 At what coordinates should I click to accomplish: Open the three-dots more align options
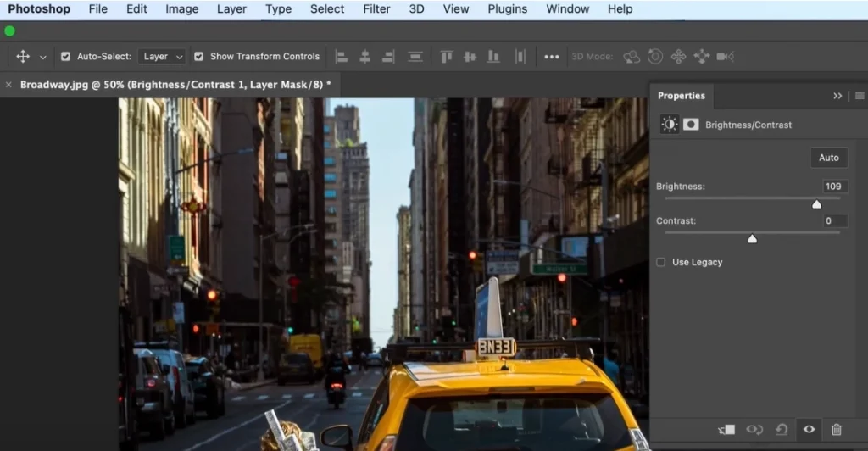(552, 57)
